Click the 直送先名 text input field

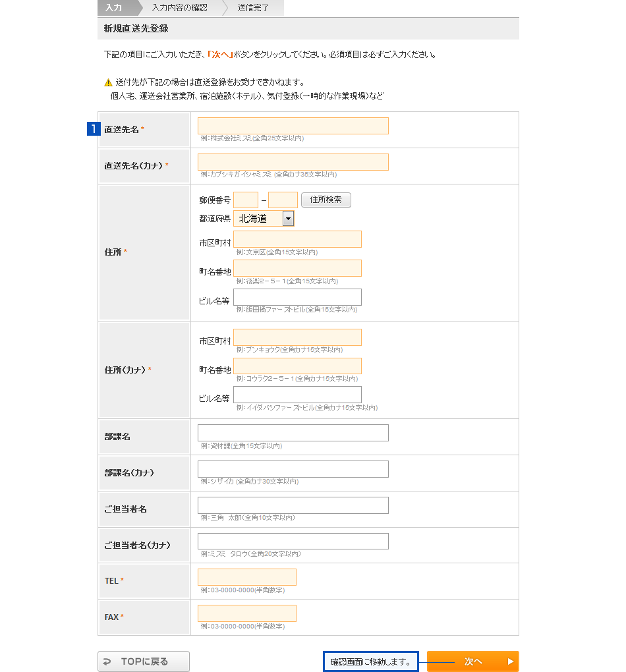293,126
